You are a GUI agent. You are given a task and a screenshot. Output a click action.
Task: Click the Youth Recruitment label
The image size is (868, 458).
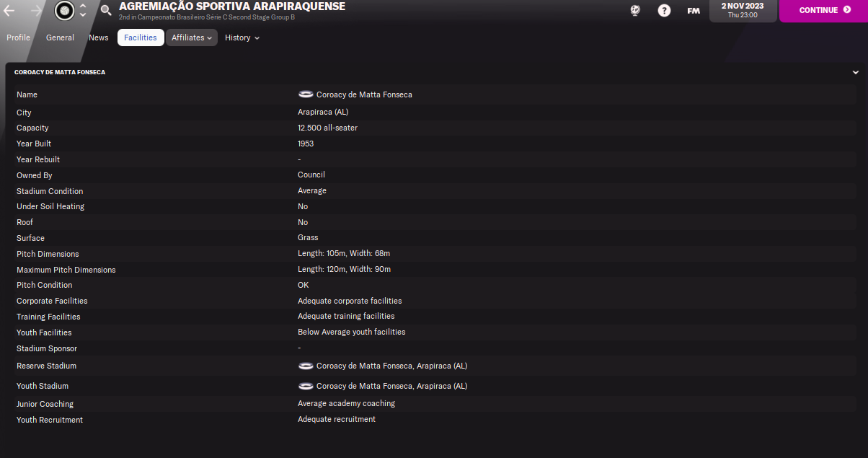click(50, 420)
